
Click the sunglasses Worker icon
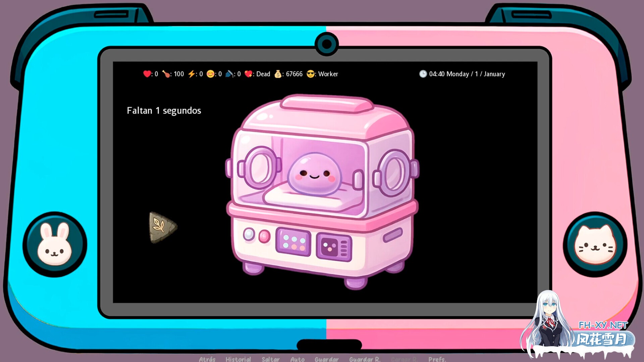(311, 74)
